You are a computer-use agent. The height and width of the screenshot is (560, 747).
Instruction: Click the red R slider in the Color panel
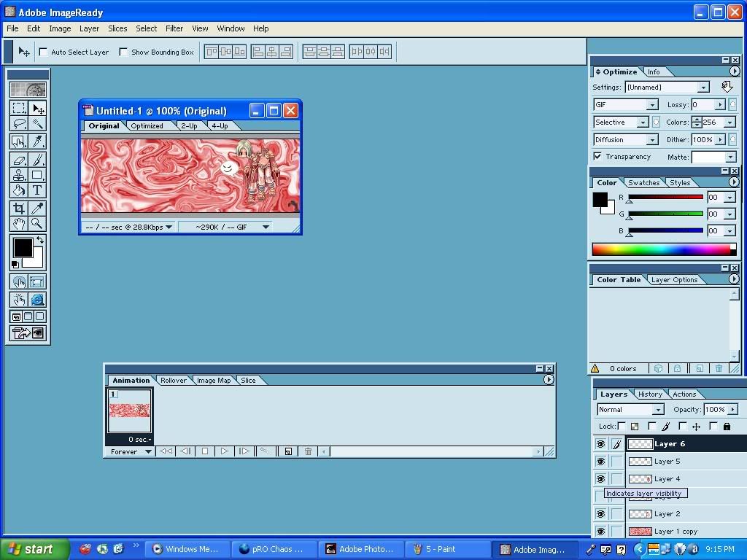tap(665, 197)
